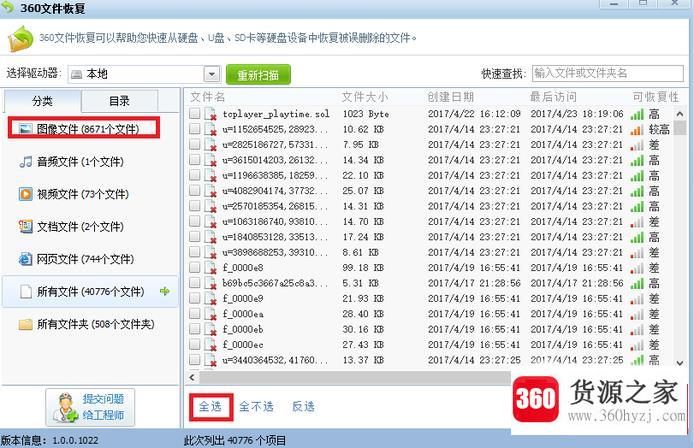Sort by the 可恢复性 column header
Image resolution: width=694 pixels, height=448 pixels.
(x=655, y=97)
